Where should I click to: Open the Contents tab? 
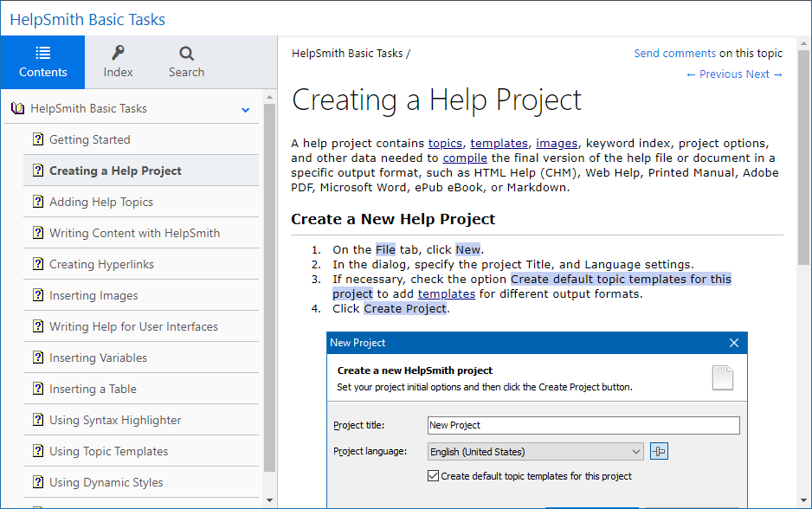tap(42, 62)
